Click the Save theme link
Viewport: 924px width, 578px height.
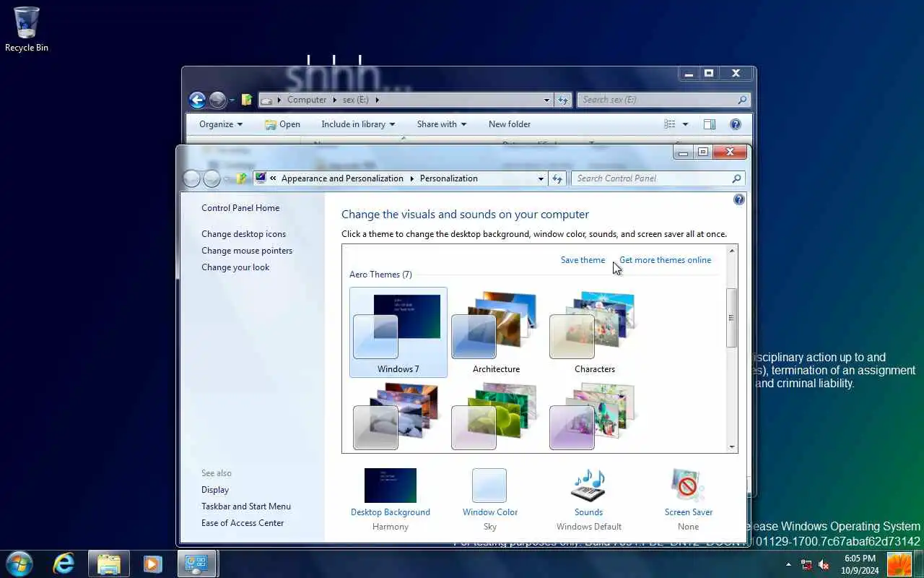pos(583,260)
